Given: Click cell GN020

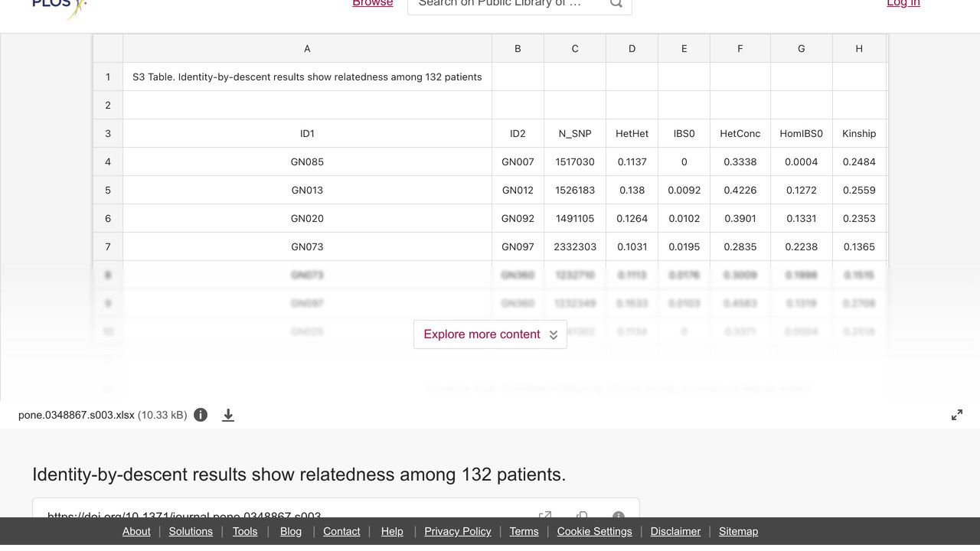Looking at the screenshot, I should [307, 218].
